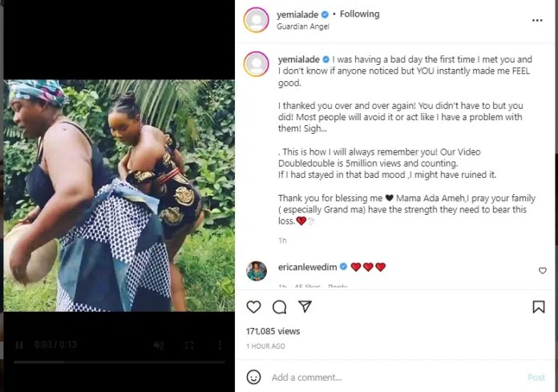Screen dimensions: 558x392
Task: Open video player more options menu
Action: [220, 346]
